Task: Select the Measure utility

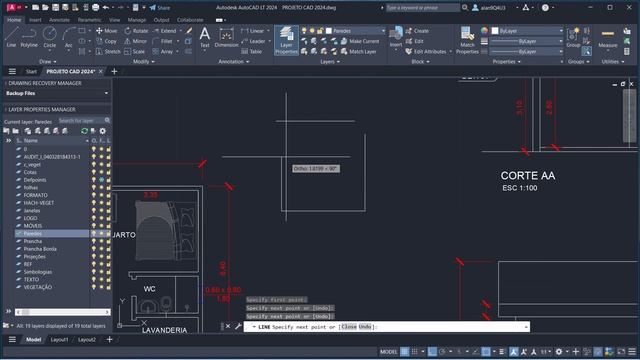Action: [x=607, y=38]
